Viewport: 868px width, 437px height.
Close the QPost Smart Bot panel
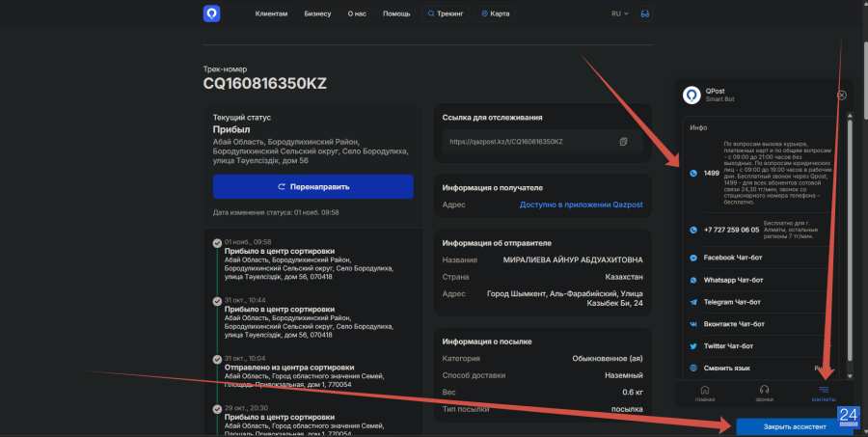(x=841, y=96)
